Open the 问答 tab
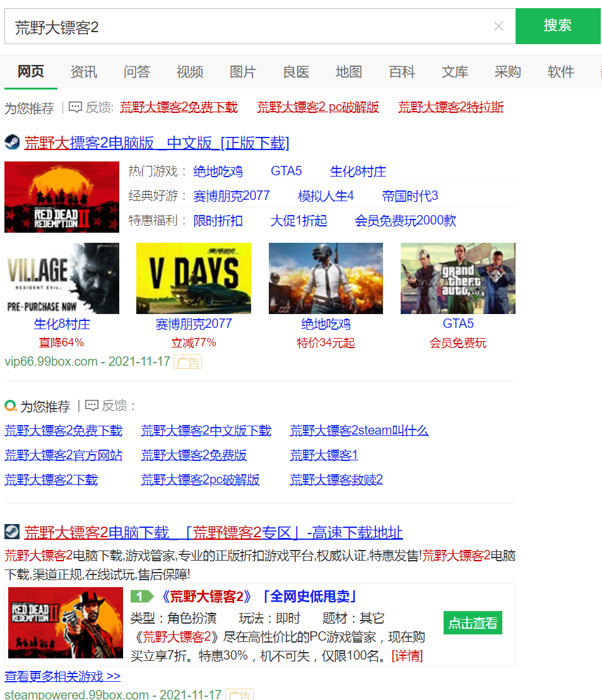The image size is (602, 700). [x=137, y=71]
